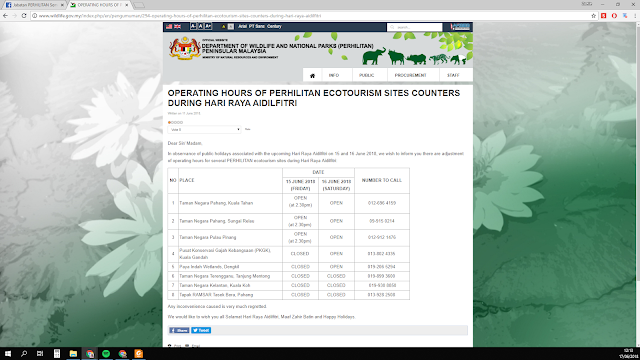This screenshot has width=640, height=360.
Task: Tweet this article
Action: [x=201, y=330]
